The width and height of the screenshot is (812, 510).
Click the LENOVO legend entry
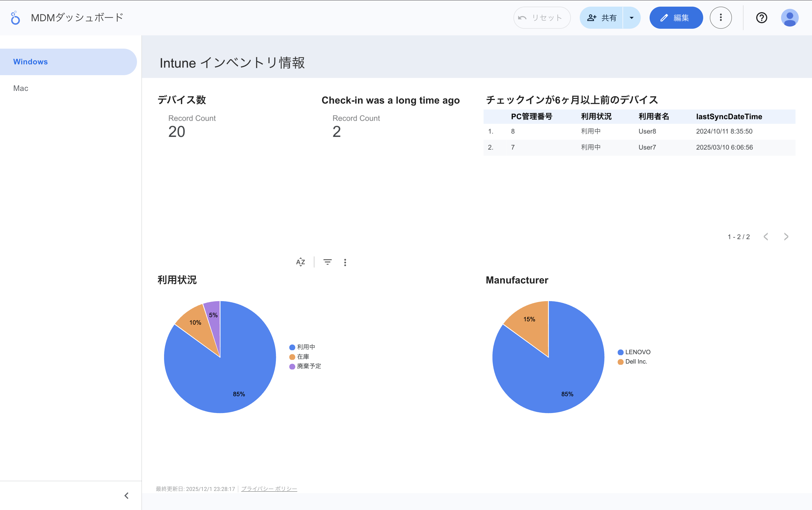[x=634, y=352]
